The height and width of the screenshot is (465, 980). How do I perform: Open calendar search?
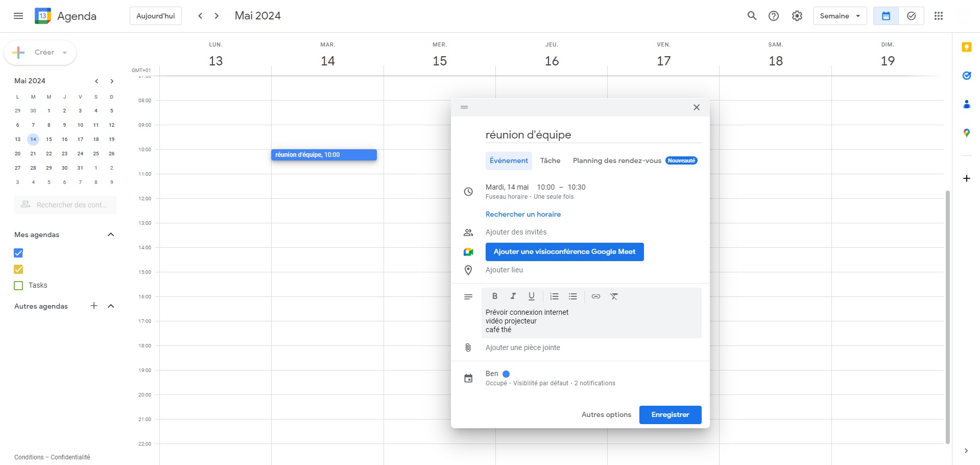(752, 16)
